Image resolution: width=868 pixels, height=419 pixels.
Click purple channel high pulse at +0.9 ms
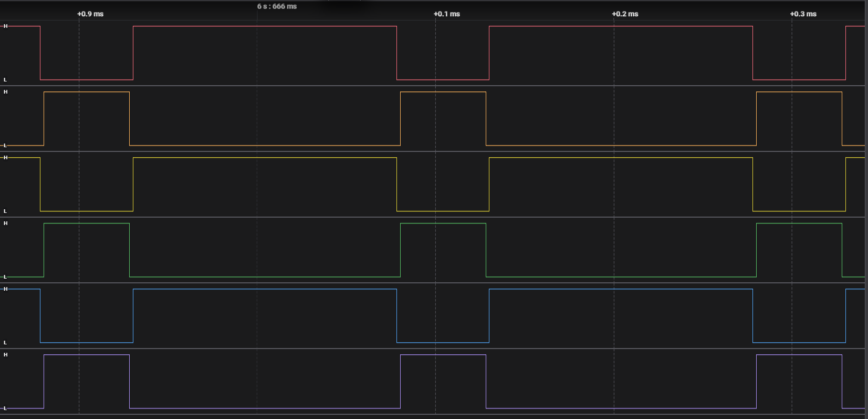pos(87,382)
